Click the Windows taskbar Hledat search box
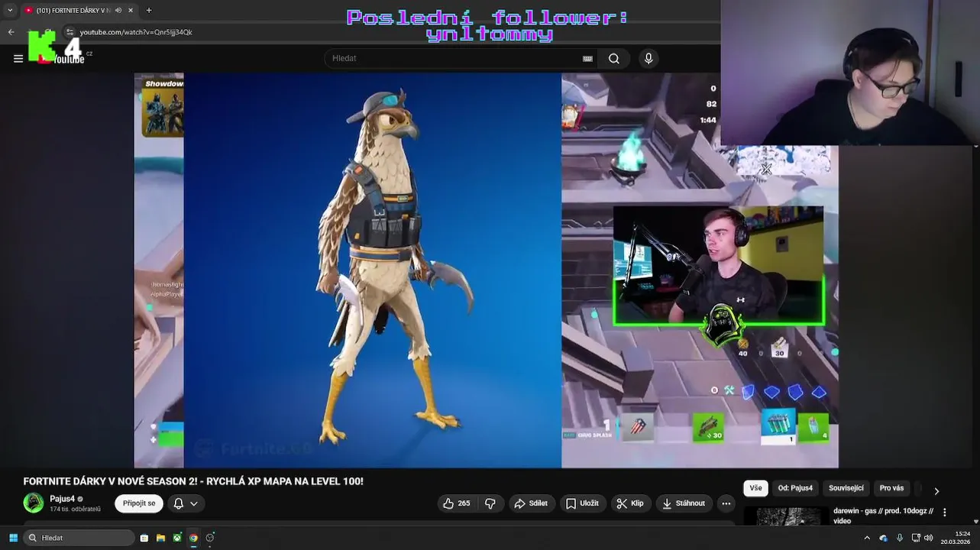 79,538
